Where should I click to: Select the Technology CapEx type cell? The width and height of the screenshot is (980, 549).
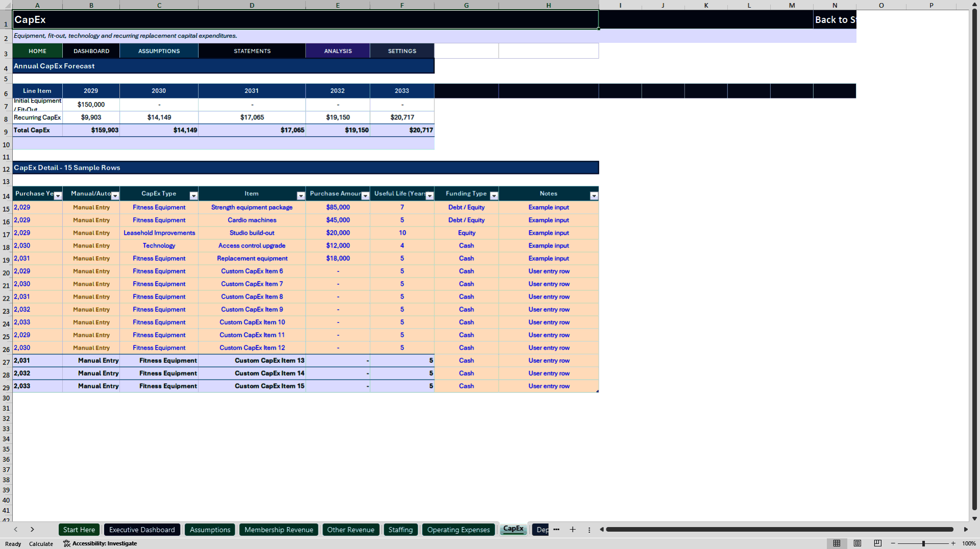[159, 245]
